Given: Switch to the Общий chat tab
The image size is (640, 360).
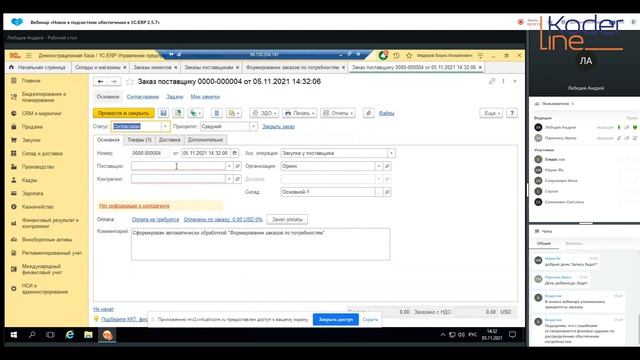Looking at the screenshot, I should [x=544, y=244].
